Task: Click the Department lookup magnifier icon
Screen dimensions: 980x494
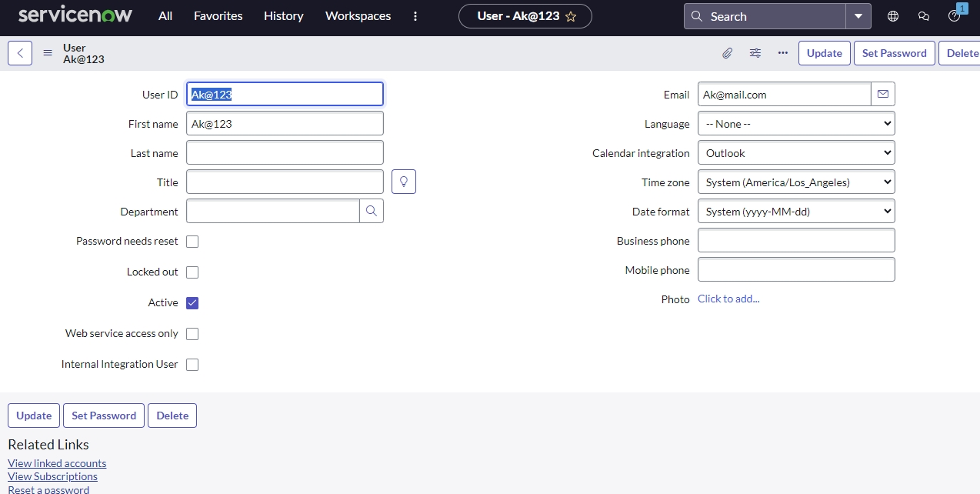Action: click(372, 211)
